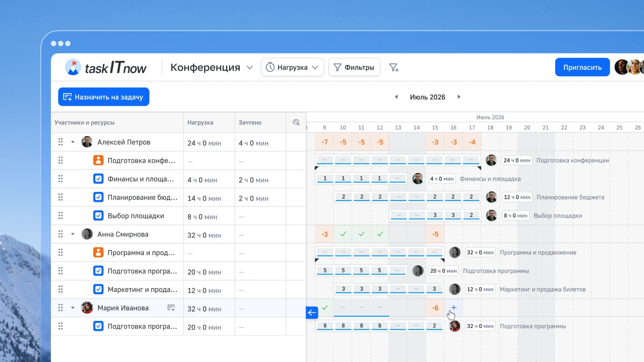Click Анна Смирнова avatar in the list
This screenshot has width=644, height=362.
(x=87, y=234)
